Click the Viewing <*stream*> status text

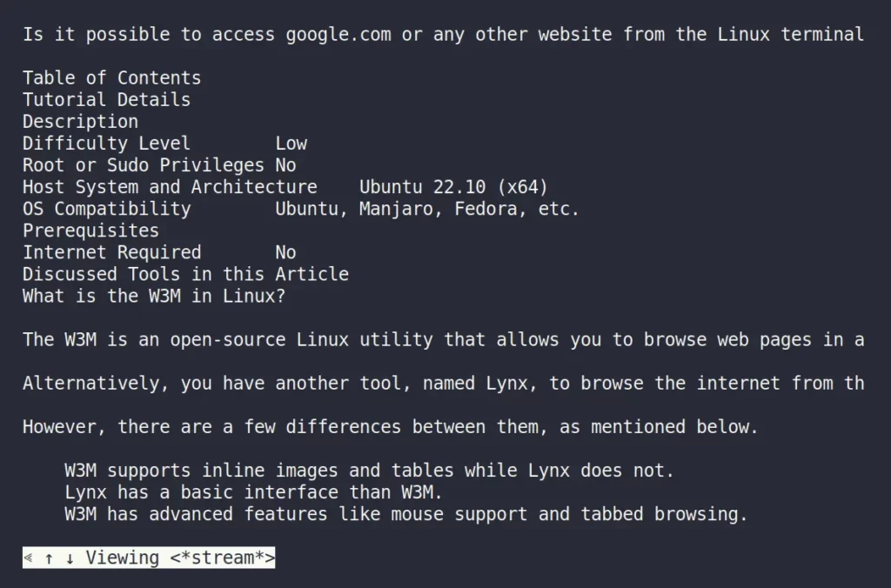point(180,558)
